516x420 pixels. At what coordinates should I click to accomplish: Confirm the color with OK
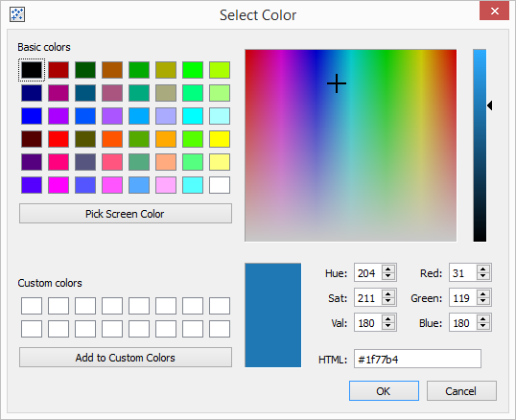[x=384, y=391]
